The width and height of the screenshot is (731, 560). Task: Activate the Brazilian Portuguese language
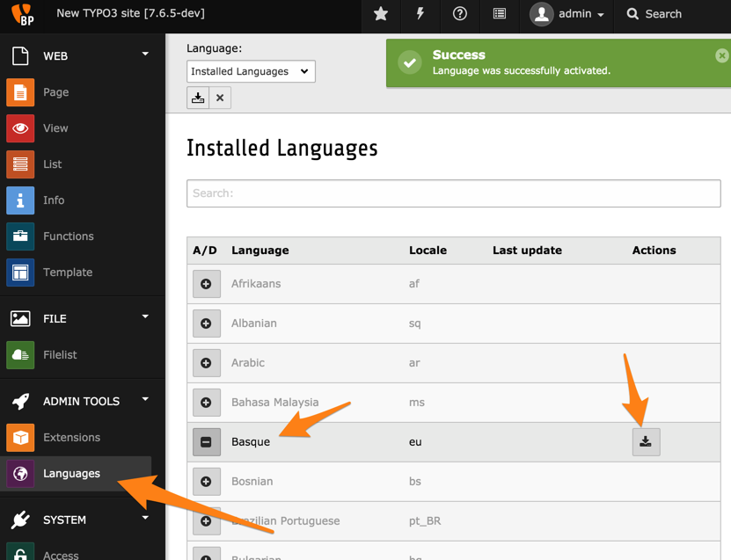(207, 520)
